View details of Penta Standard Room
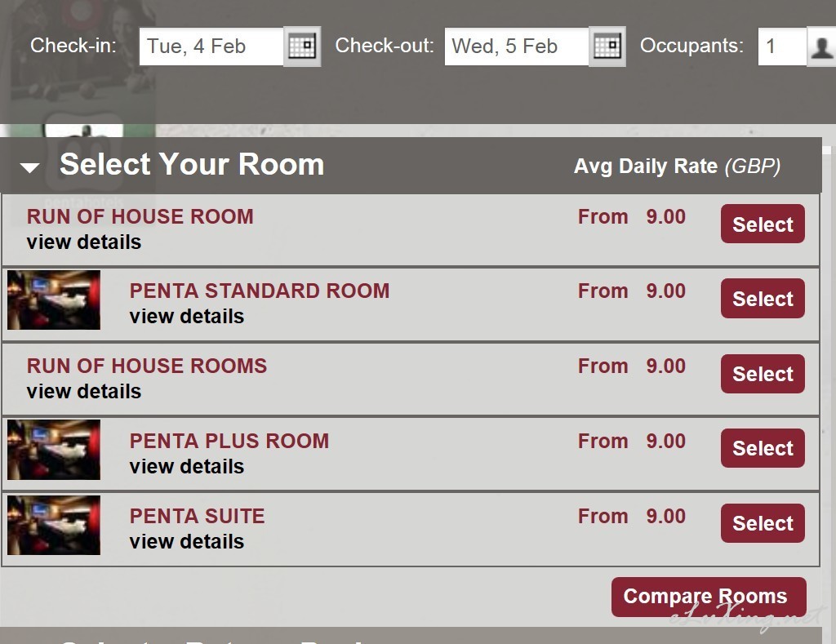The image size is (836, 644). click(187, 317)
